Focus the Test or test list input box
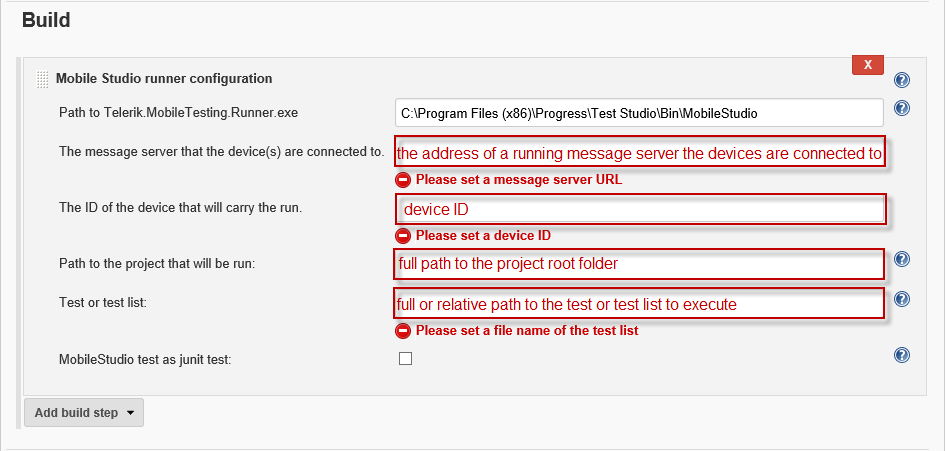 point(640,304)
